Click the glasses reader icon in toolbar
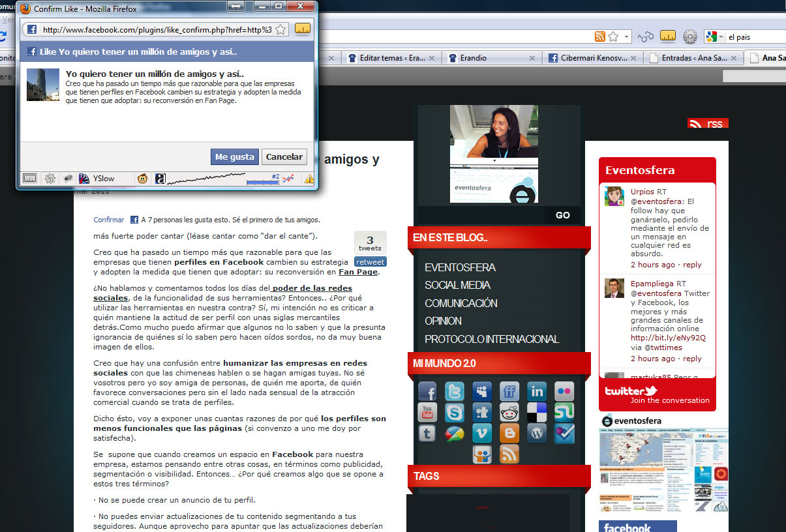 [x=646, y=37]
